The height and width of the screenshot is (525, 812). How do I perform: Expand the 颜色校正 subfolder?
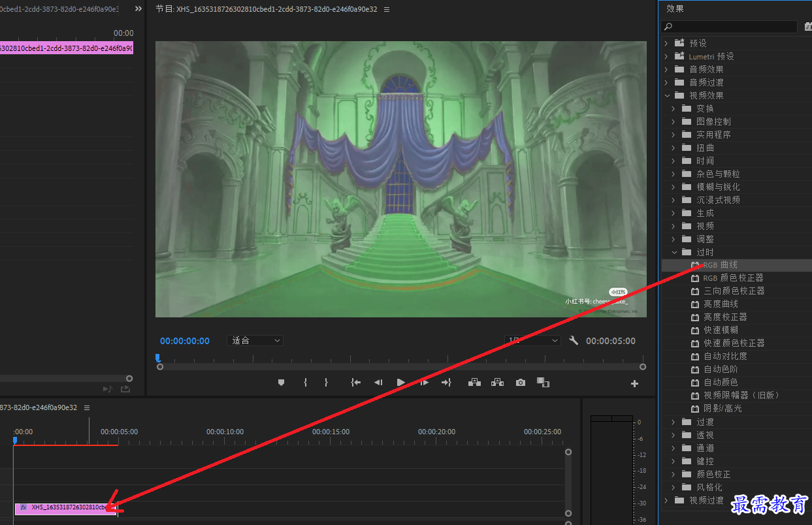pyautogui.click(x=674, y=474)
